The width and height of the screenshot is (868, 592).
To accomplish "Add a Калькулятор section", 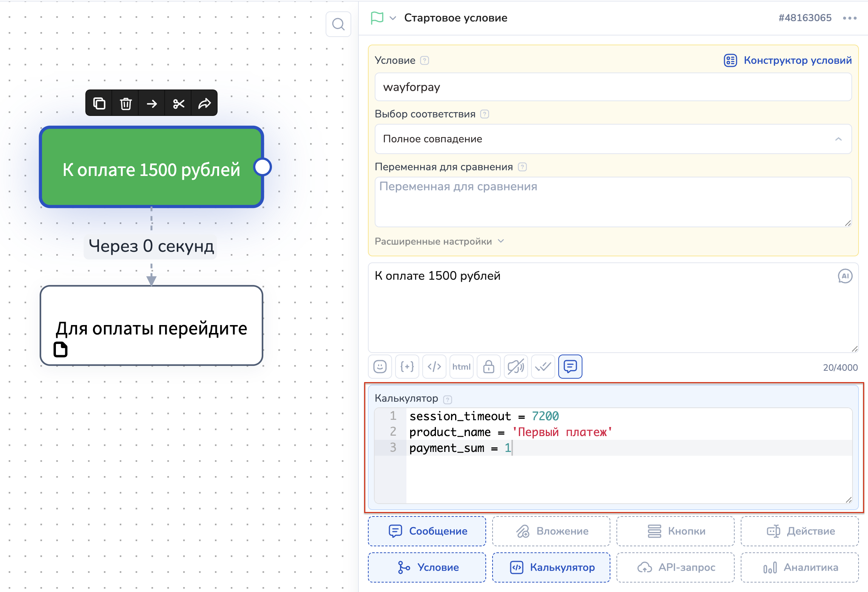I will click(551, 567).
